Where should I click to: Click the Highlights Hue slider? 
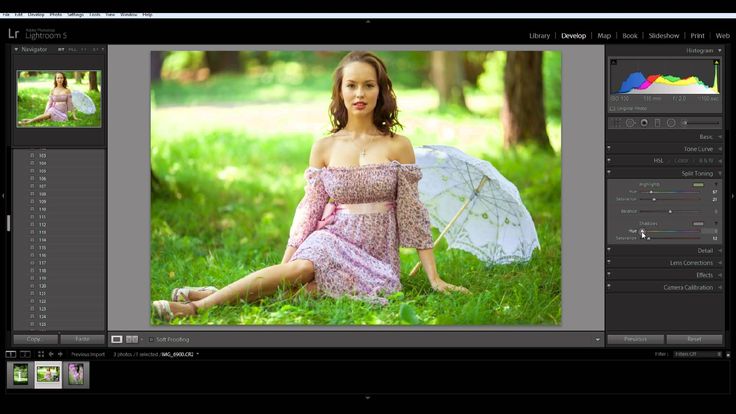[670, 192]
